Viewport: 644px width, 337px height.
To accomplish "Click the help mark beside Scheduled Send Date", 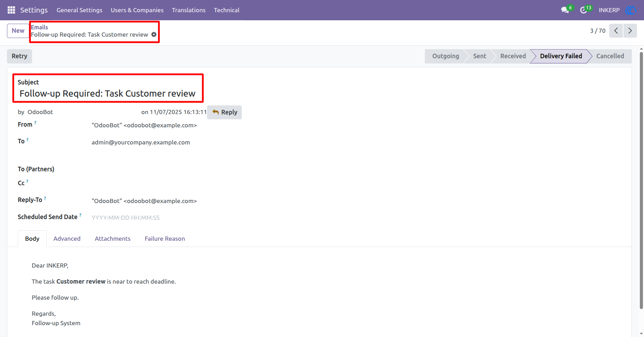I will pyautogui.click(x=80, y=215).
